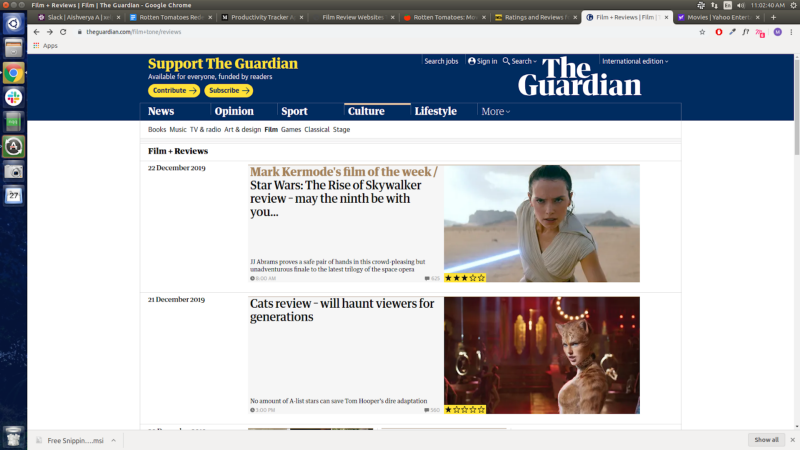Viewport: 800px width, 450px height.
Task: Click Sign in link
Action: 482,61
